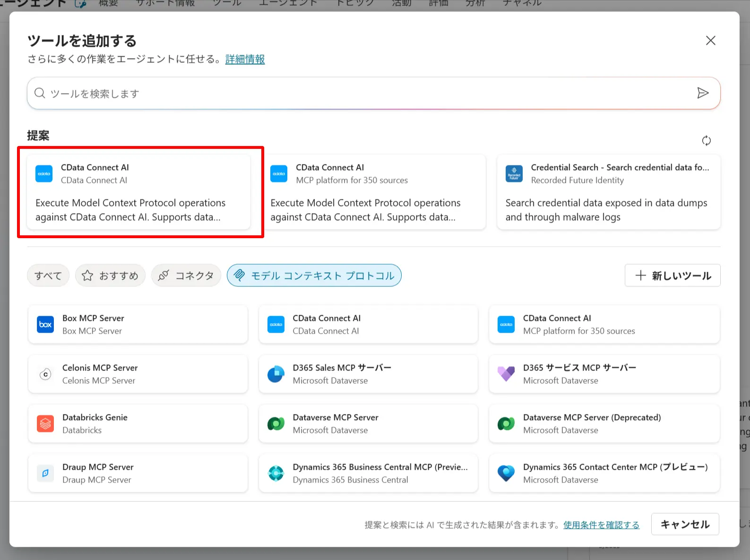Viewport: 750px width, 560px height.
Task: Refresh the 提案 suggestions with the circular arrows icon
Action: (706, 140)
